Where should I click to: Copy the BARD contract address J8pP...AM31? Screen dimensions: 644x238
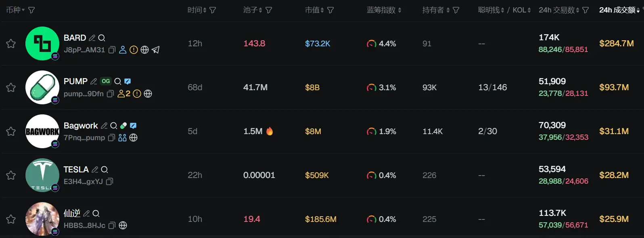112,50
